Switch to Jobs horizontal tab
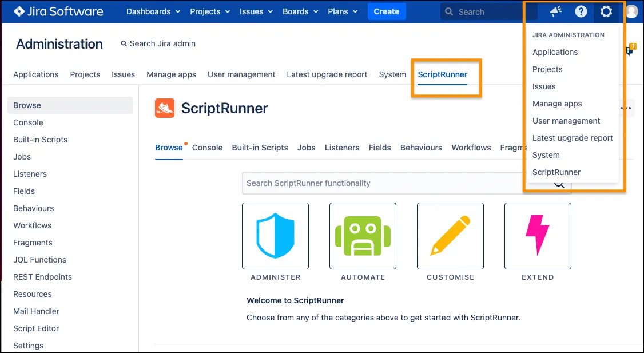This screenshot has width=644, height=353. [307, 148]
